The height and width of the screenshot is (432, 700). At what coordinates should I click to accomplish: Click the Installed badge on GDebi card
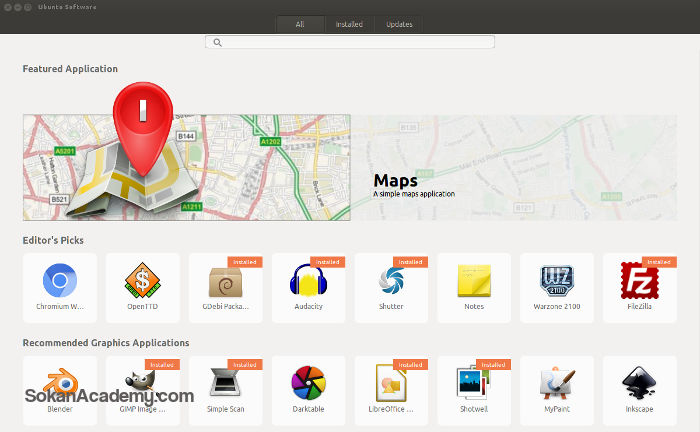pos(245,262)
